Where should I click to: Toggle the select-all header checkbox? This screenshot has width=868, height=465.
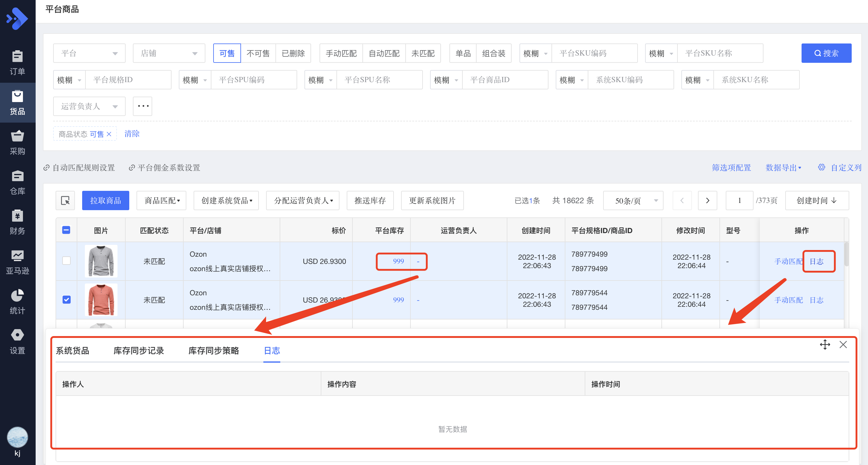coord(66,230)
